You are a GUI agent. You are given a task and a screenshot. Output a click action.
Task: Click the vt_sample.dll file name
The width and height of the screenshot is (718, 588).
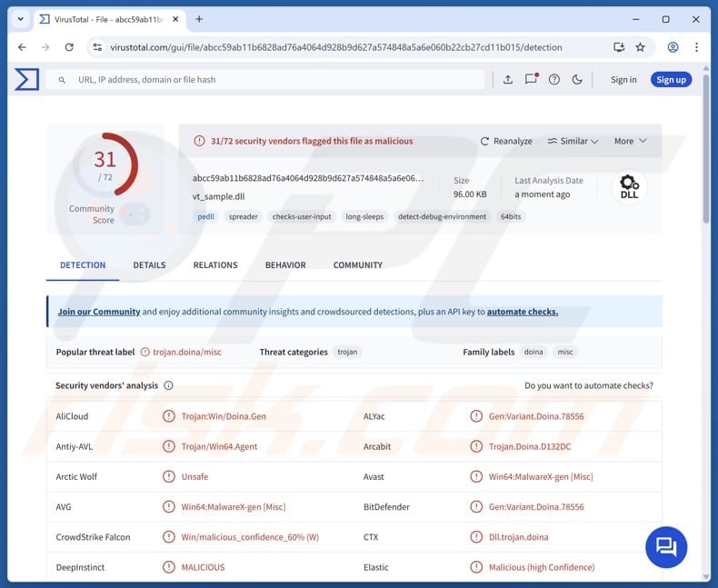tap(218, 196)
